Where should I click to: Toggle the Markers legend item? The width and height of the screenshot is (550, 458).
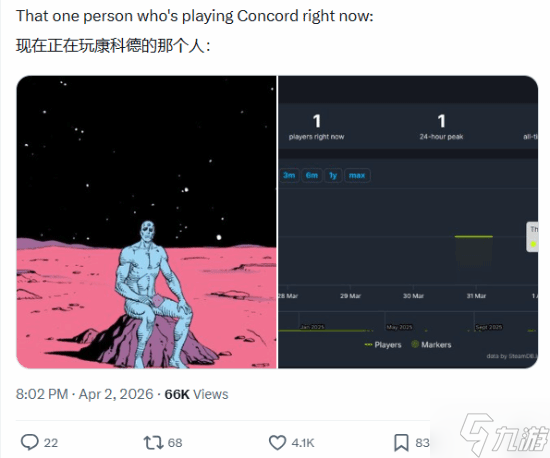point(431,345)
